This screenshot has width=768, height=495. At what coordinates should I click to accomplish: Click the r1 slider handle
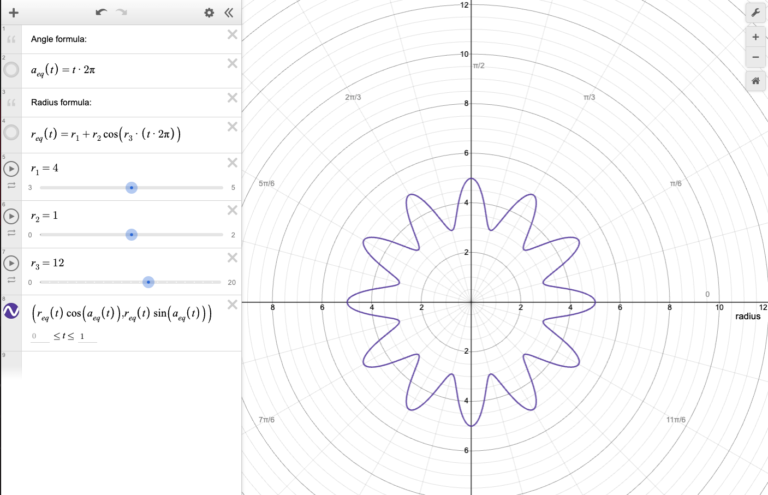[x=131, y=187]
